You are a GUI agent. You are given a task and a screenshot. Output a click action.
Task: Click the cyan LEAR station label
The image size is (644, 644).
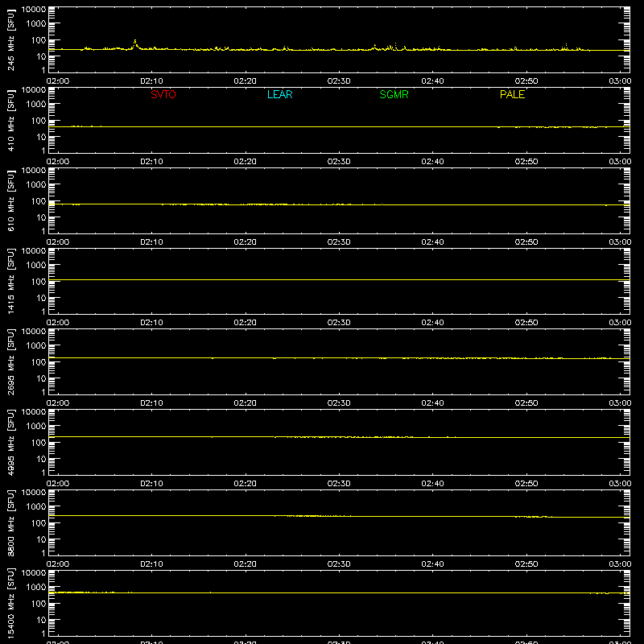(x=279, y=94)
